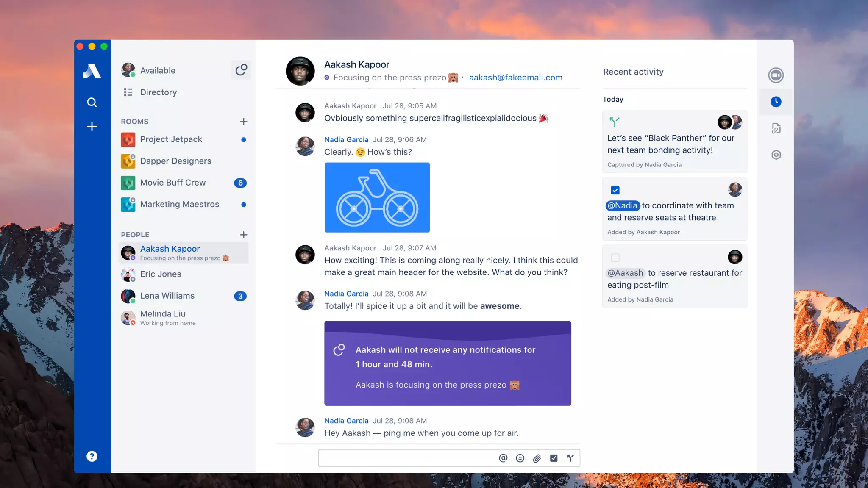Toggle focus mode next to Available
Screen dimensions: 868x488
click(x=241, y=70)
